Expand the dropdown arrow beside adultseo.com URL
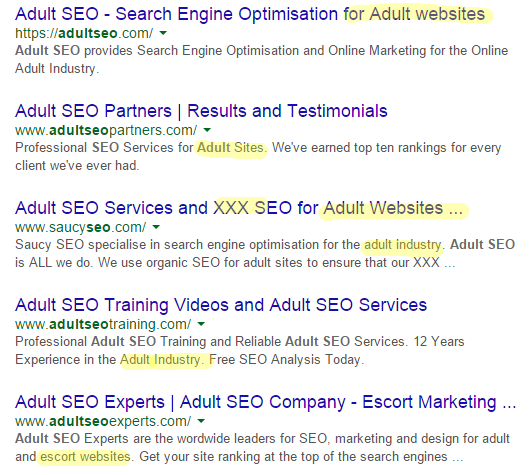Image resolution: width=531 pixels, height=475 pixels. 163,33
